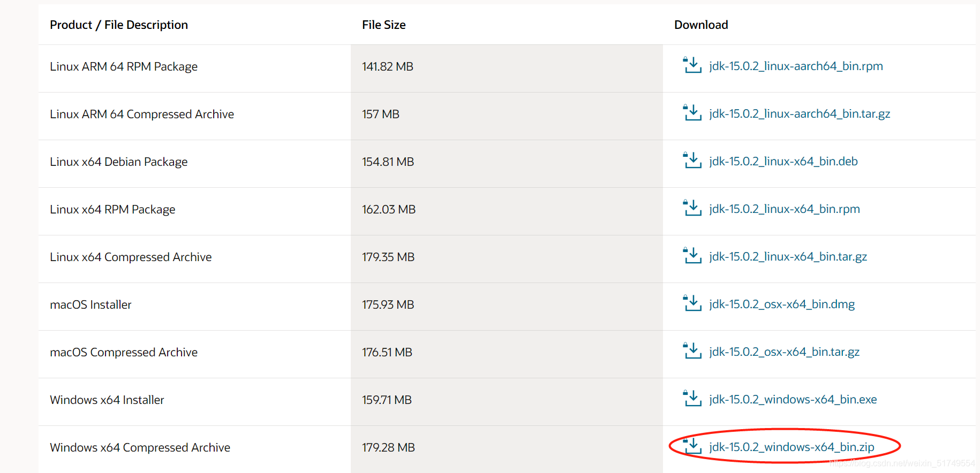Click the Product / File Description header
This screenshot has height=473, width=980.
click(119, 25)
